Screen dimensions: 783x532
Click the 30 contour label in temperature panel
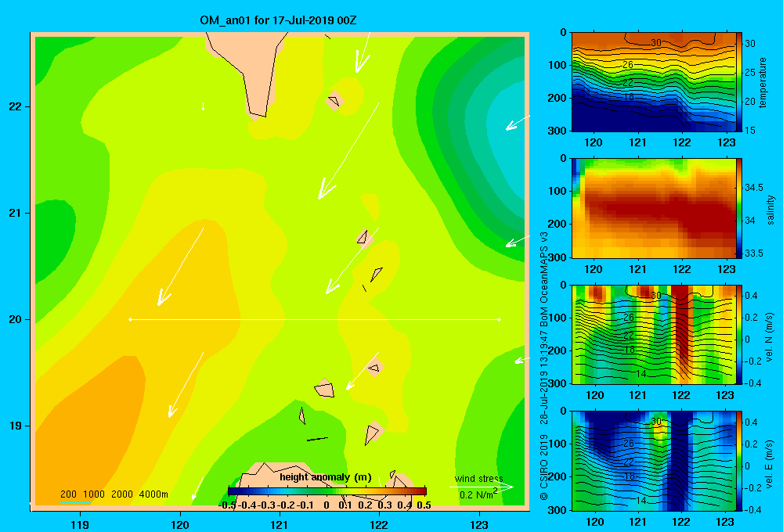(655, 43)
